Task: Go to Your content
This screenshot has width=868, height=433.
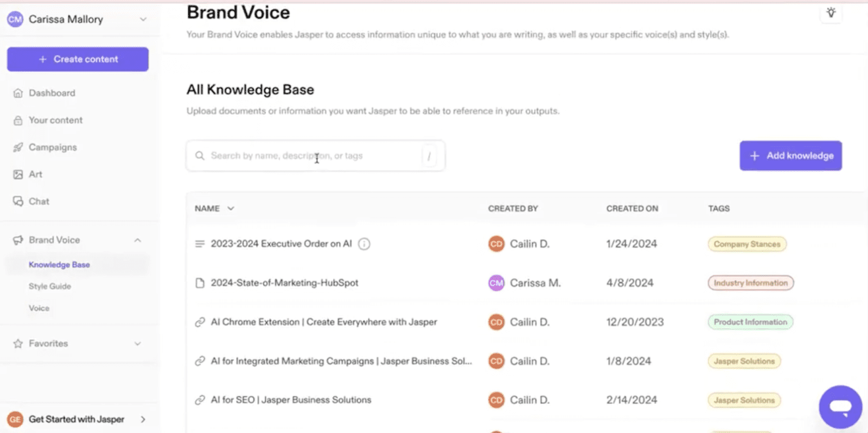Action: pyautogui.click(x=56, y=120)
